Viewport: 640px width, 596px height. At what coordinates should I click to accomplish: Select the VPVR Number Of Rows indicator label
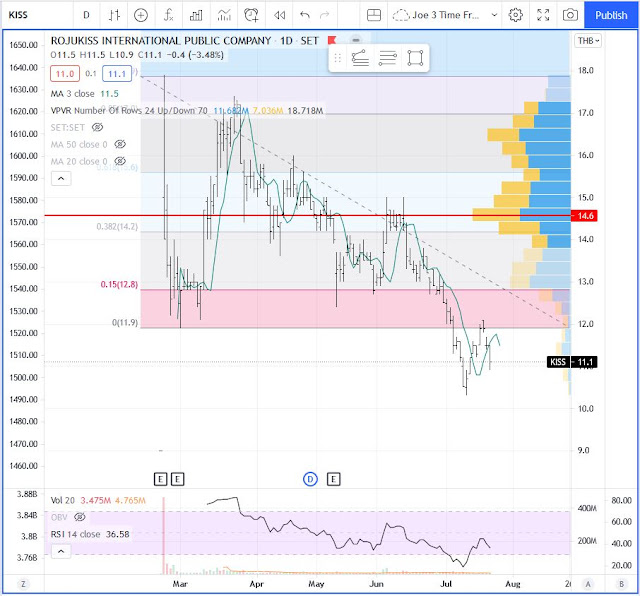[129, 111]
